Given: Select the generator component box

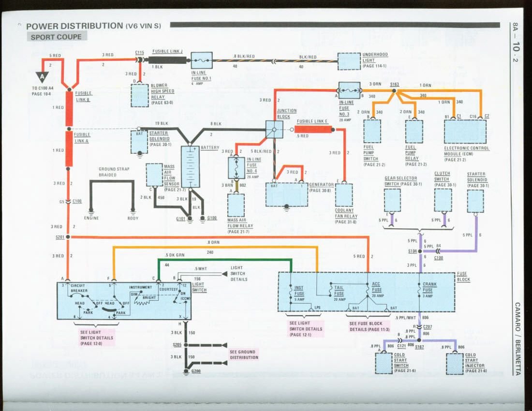Looking at the screenshot, I should (x=286, y=194).
